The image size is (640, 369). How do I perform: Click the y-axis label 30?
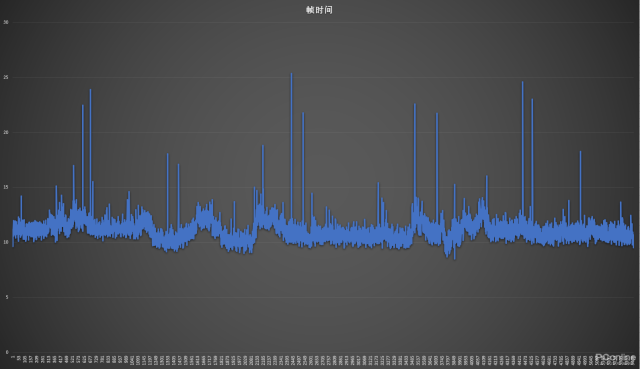6,22
